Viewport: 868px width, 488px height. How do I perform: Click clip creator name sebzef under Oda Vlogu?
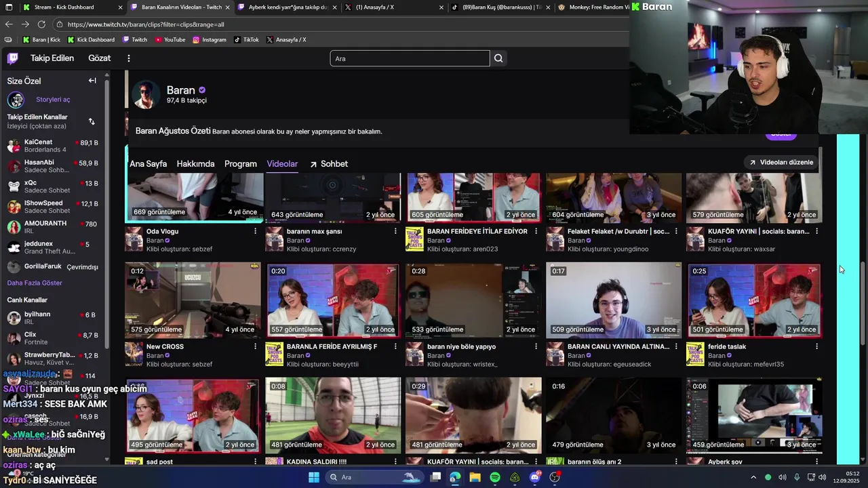point(201,249)
